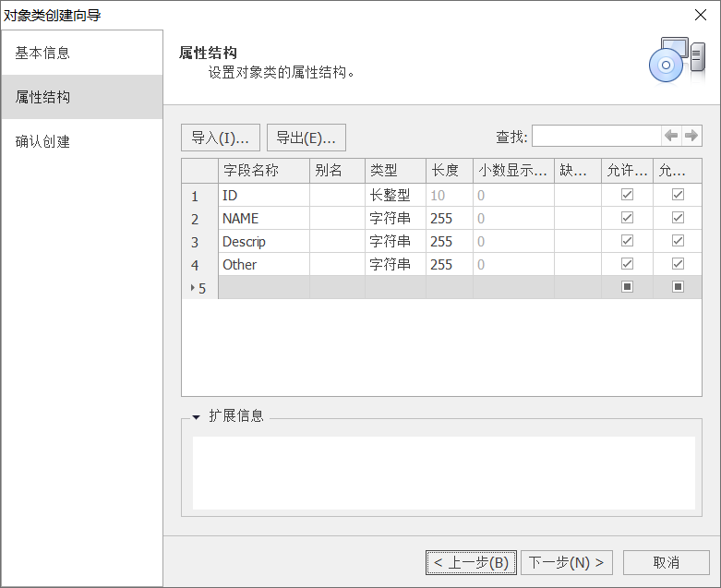Click the 导出(E)... button
Screen dimensions: 721x588
pos(306,138)
